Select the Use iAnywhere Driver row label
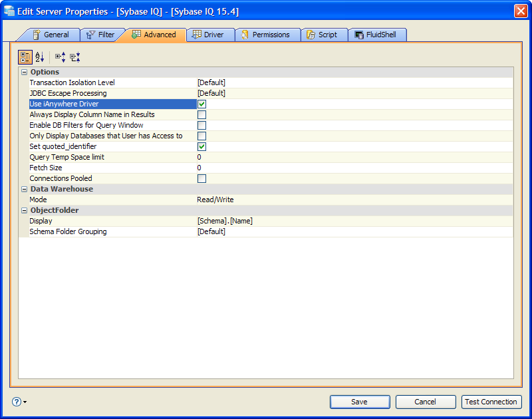532x419 pixels. click(64, 104)
